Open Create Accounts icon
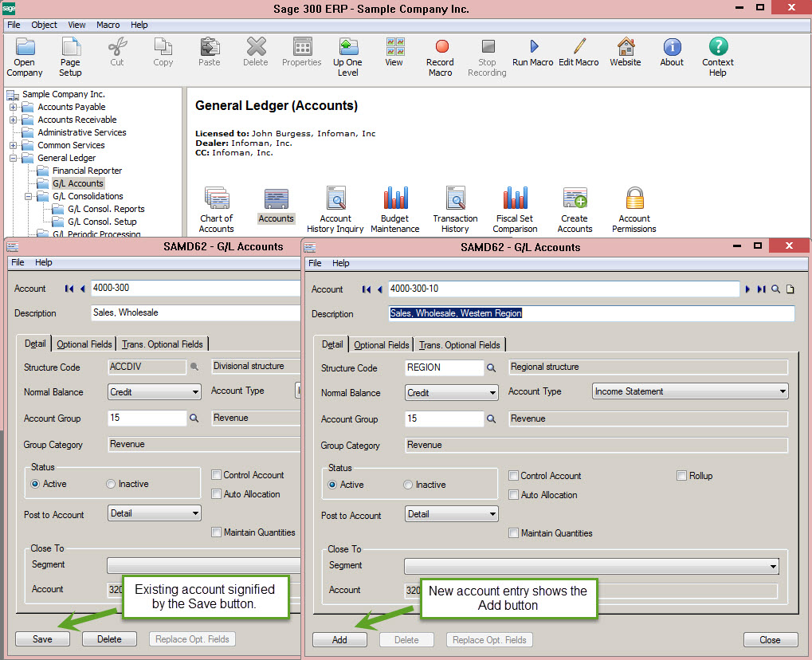 coord(575,198)
